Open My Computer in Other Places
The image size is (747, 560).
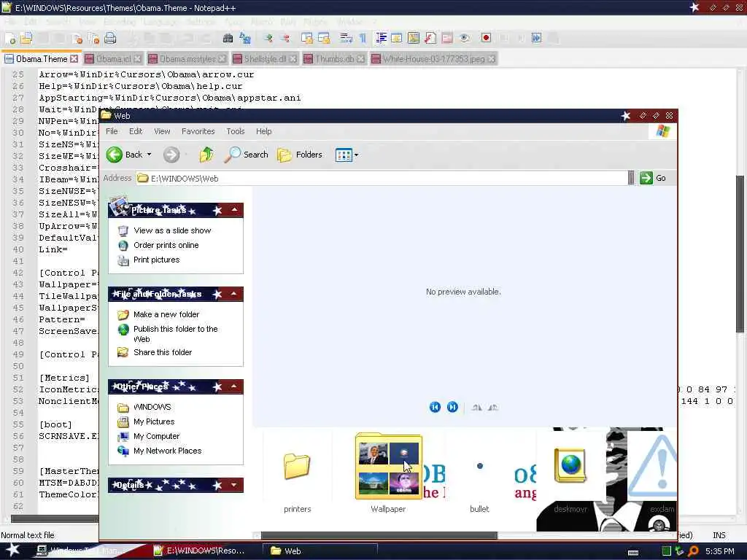pyautogui.click(x=156, y=436)
